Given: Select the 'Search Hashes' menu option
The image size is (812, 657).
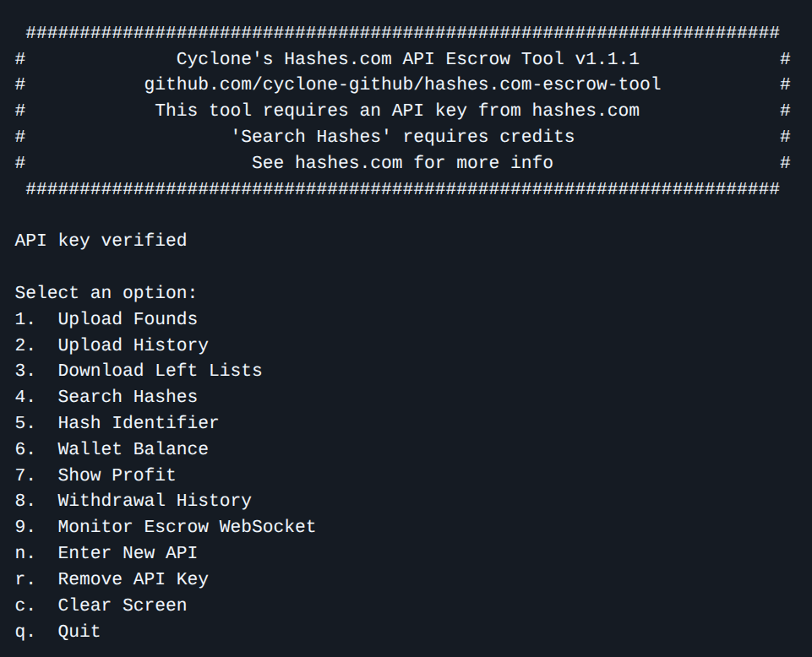Looking at the screenshot, I should [127, 396].
